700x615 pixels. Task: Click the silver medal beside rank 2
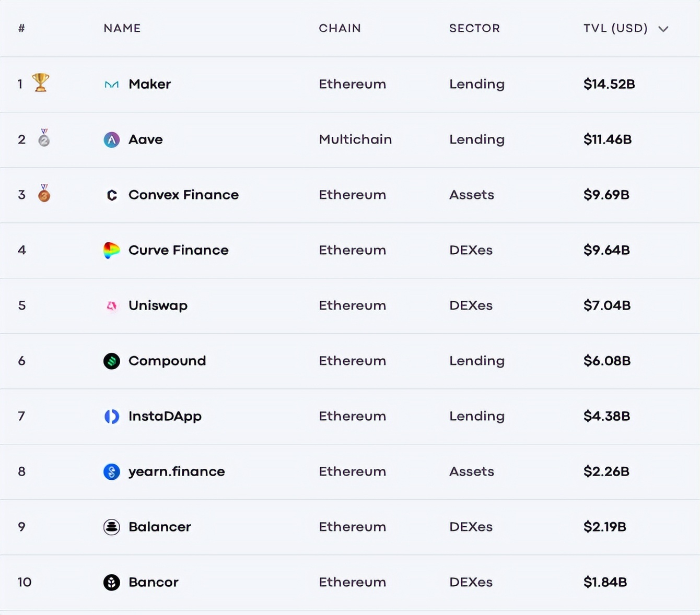click(44, 138)
